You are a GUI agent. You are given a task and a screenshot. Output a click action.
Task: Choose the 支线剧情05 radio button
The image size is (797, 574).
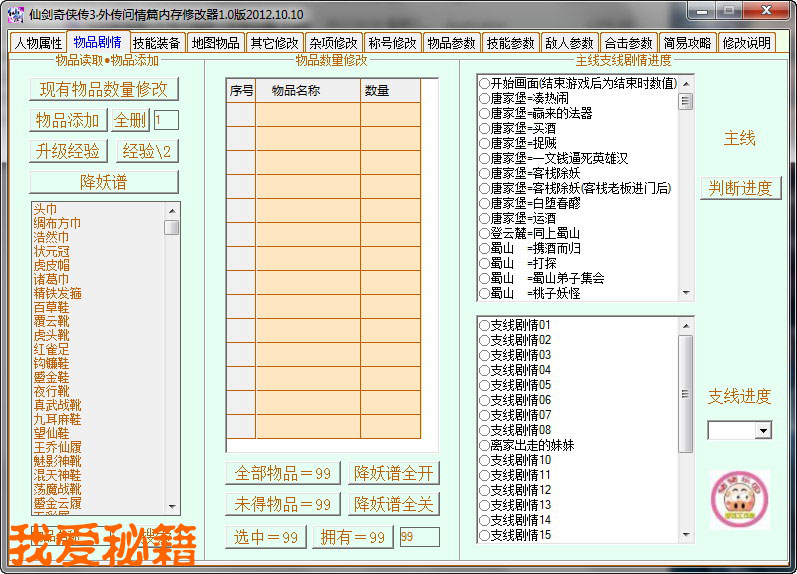[484, 385]
